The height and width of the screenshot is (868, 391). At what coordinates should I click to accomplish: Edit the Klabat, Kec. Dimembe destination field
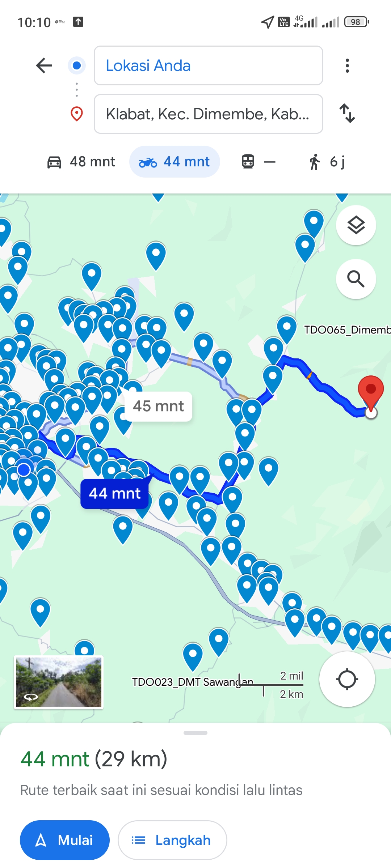(209, 114)
